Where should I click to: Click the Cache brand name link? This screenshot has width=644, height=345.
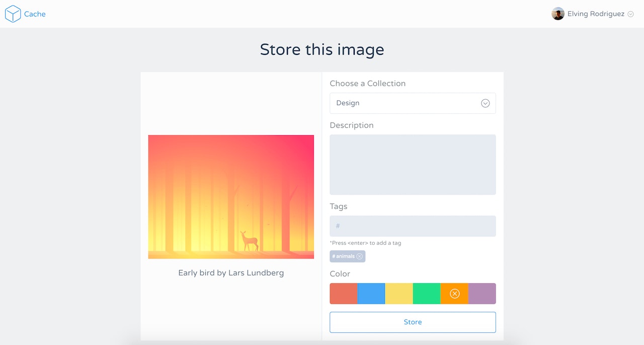coord(35,14)
